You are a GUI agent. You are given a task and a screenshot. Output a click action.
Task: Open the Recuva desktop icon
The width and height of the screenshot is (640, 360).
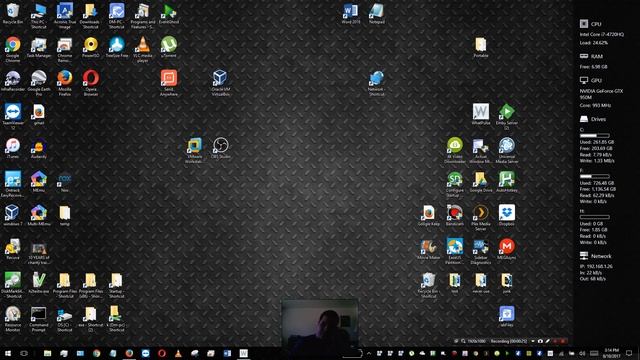(13, 249)
